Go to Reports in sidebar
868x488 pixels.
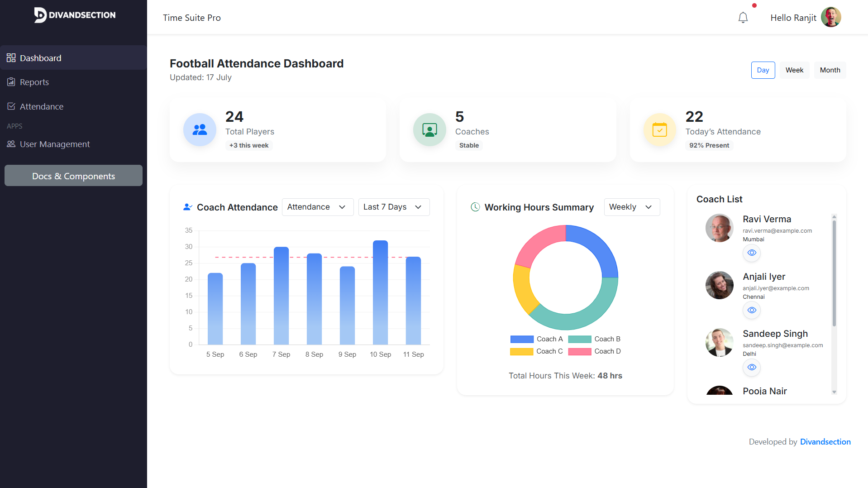click(34, 82)
